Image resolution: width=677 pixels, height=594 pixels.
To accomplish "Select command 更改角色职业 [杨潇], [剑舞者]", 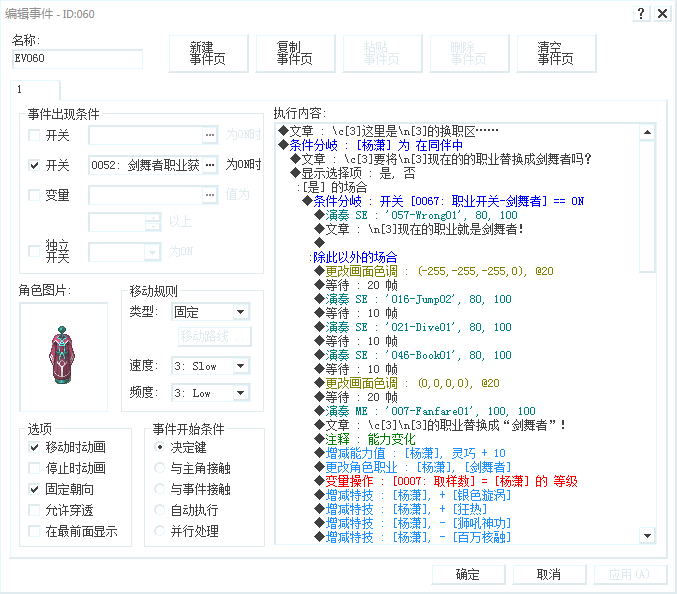I will click(413, 467).
